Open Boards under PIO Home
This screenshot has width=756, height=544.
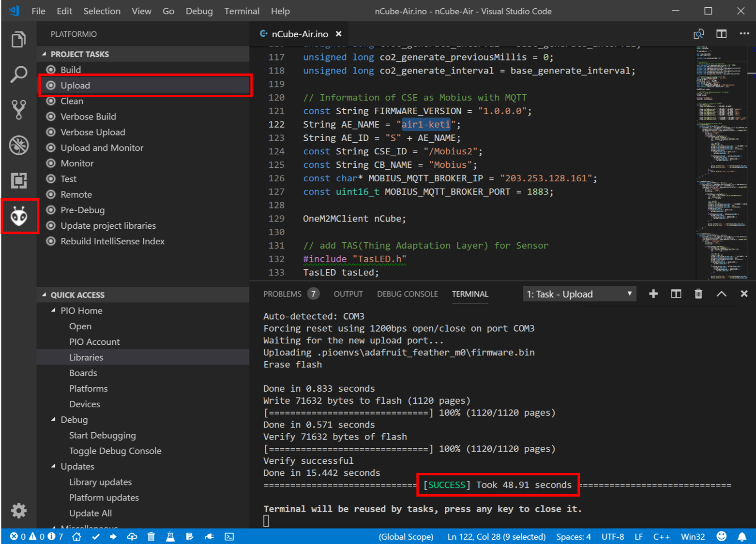144,372
